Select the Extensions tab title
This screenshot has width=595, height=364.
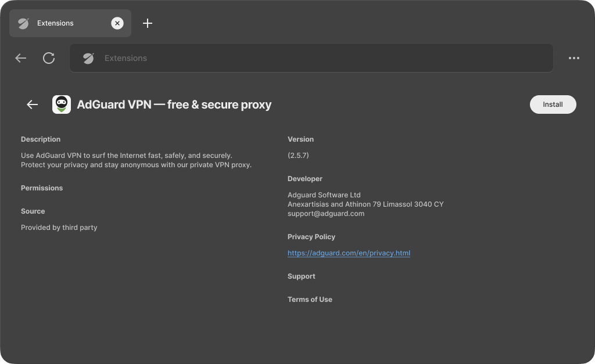point(55,23)
